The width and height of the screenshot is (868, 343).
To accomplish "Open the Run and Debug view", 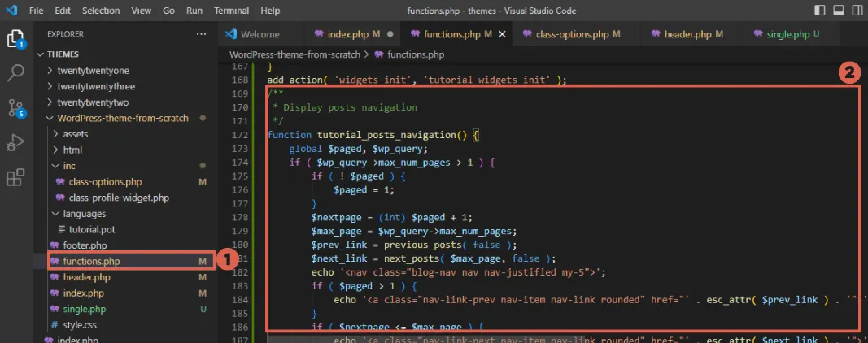I will pyautogui.click(x=15, y=143).
